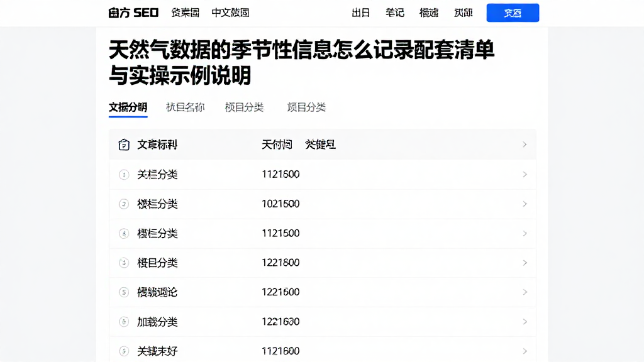
Task: Open the chevron of the 1221800 row
Action: point(525,263)
